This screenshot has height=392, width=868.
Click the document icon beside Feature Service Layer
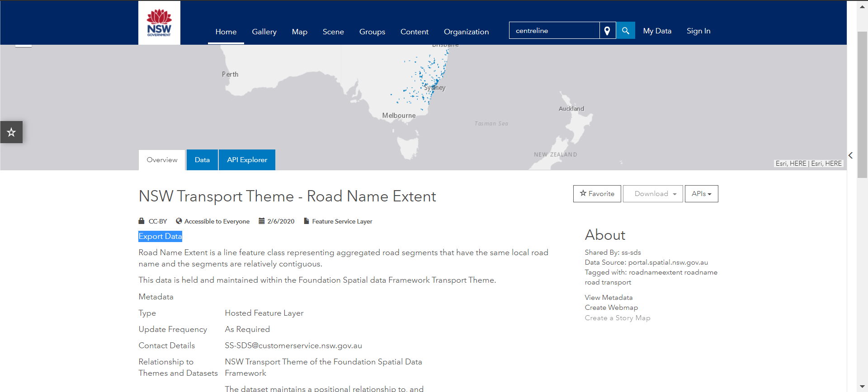click(307, 221)
